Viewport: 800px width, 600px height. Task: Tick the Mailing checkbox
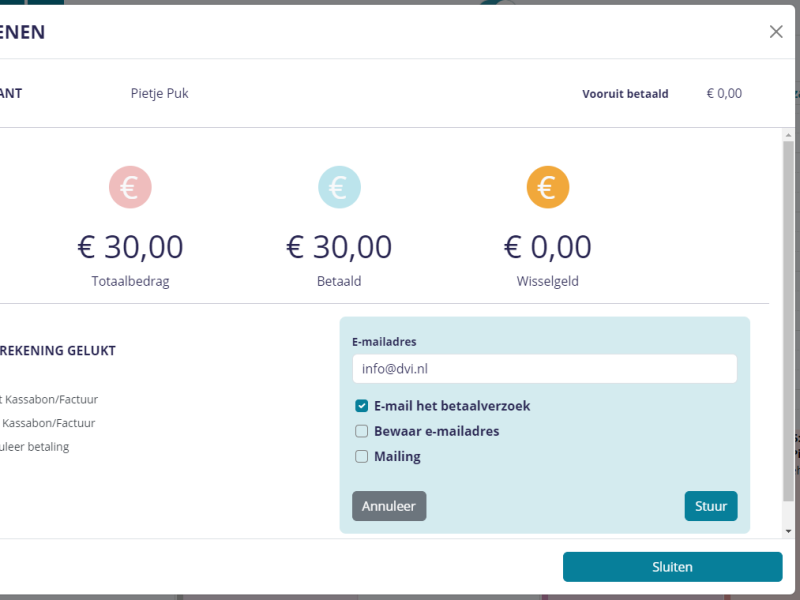click(x=361, y=456)
